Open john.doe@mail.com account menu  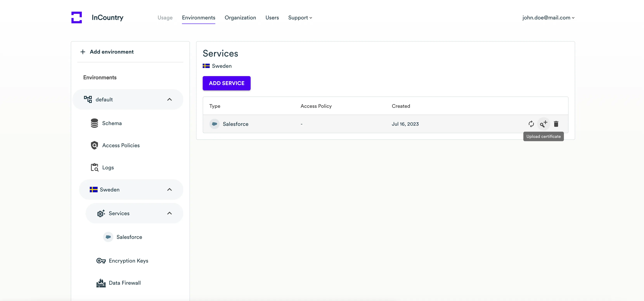coord(548,18)
